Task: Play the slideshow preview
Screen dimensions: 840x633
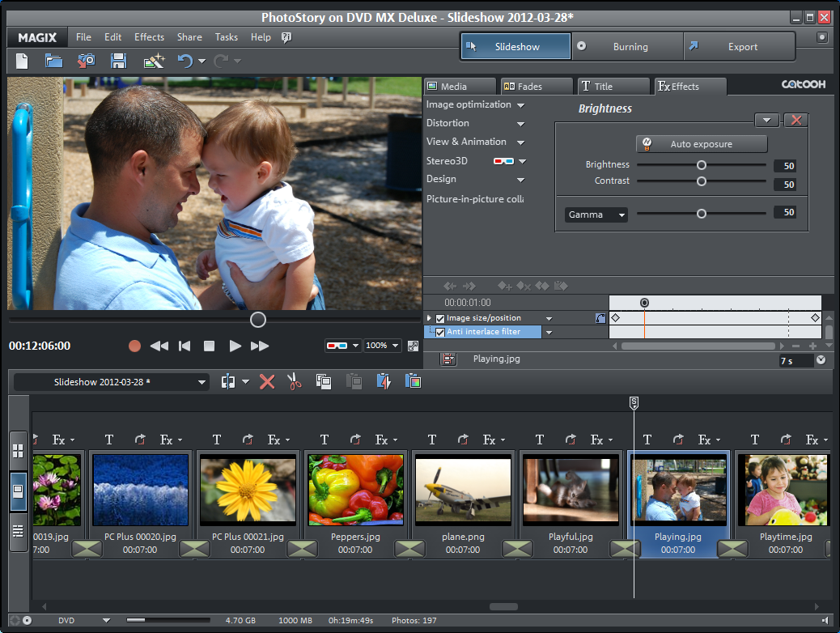Action: (235, 346)
